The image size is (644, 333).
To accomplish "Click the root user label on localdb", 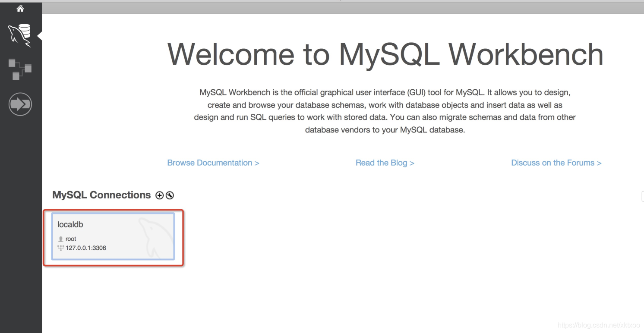I will point(71,239).
